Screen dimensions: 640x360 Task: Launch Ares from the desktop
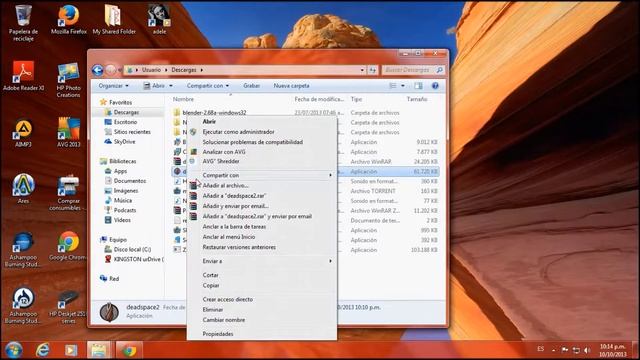tap(23, 189)
